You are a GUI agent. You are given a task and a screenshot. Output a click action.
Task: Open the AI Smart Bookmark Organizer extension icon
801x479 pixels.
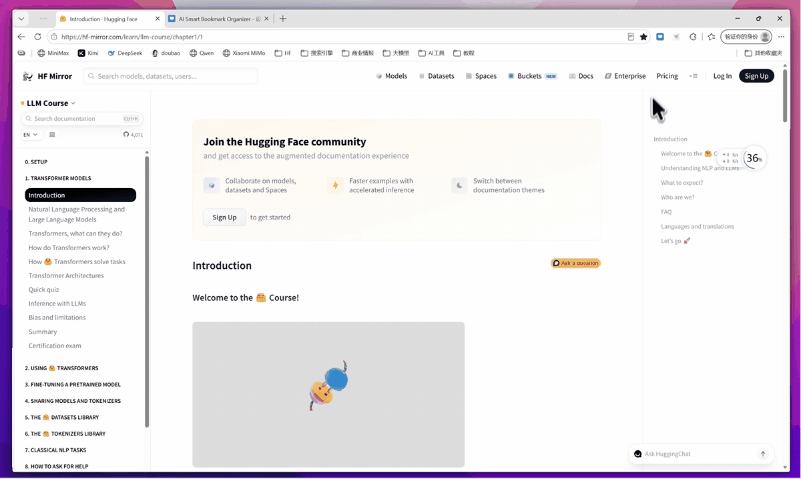(660, 37)
